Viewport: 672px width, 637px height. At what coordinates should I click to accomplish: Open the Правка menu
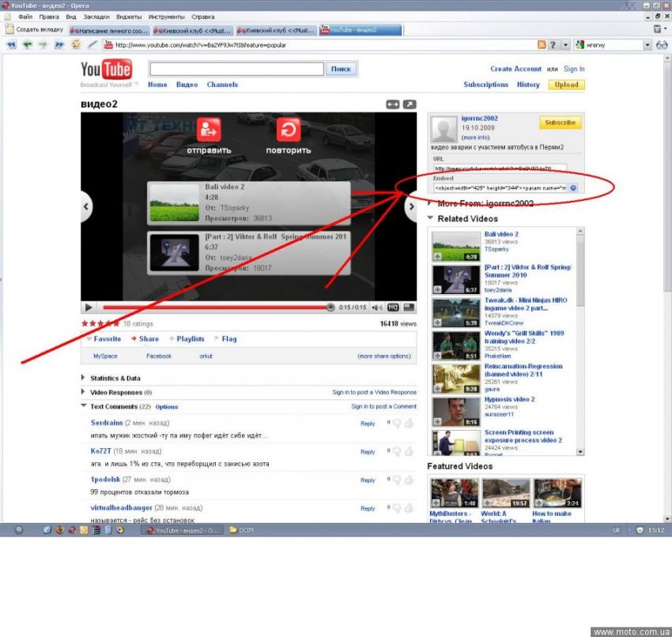click(49, 17)
